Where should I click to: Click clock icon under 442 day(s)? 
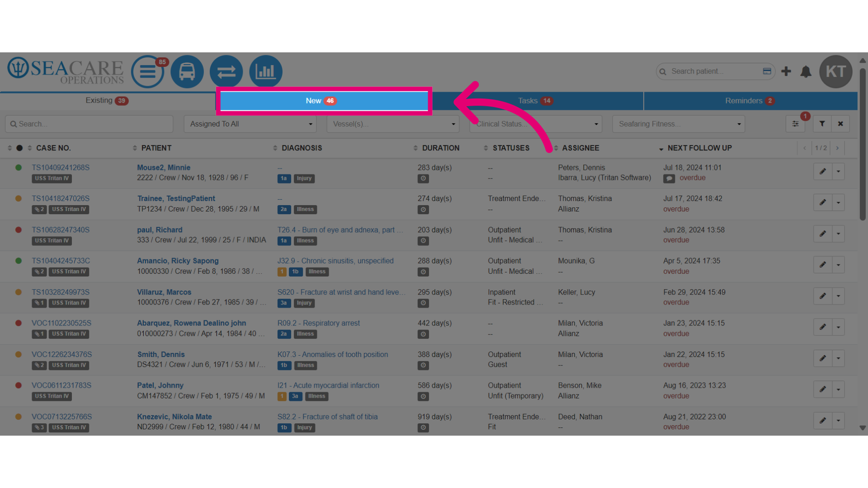pos(423,334)
